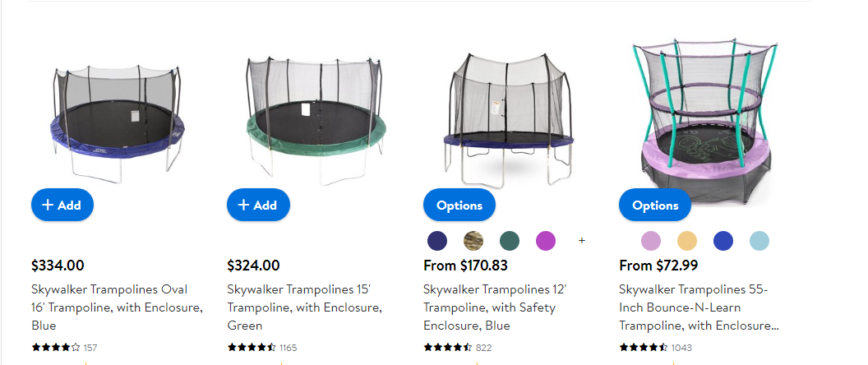Pick the royal blue color swatch
The width and height of the screenshot is (868, 365).
click(x=723, y=241)
